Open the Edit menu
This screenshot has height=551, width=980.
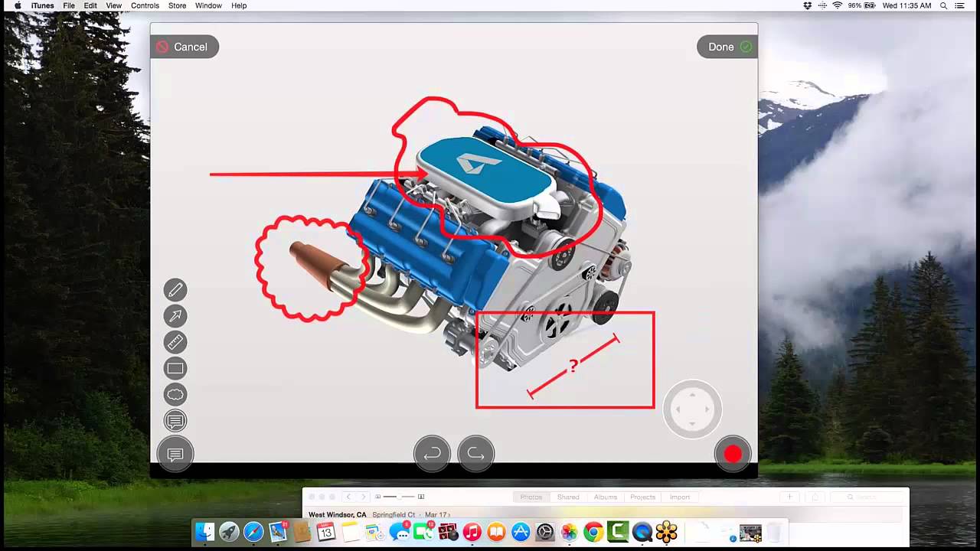[90, 5]
